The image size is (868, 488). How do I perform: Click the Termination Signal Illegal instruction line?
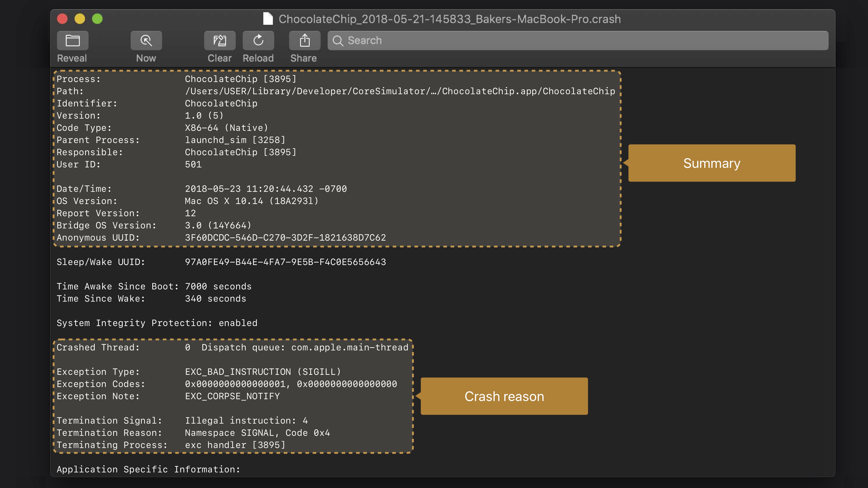246,421
